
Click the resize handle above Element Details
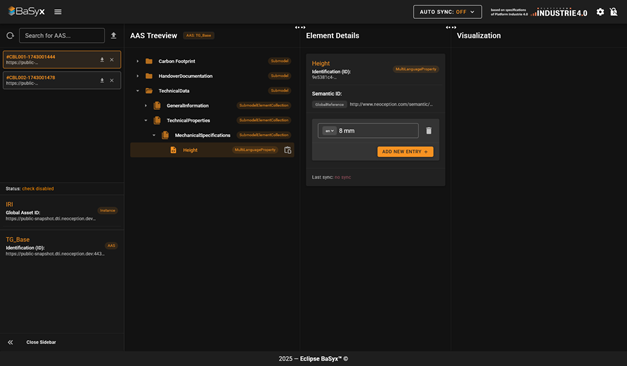pos(300,27)
